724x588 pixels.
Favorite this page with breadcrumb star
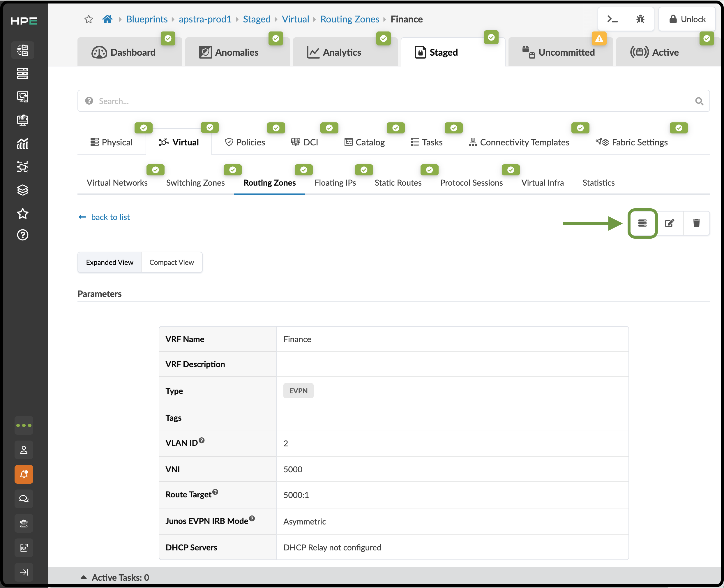point(89,19)
